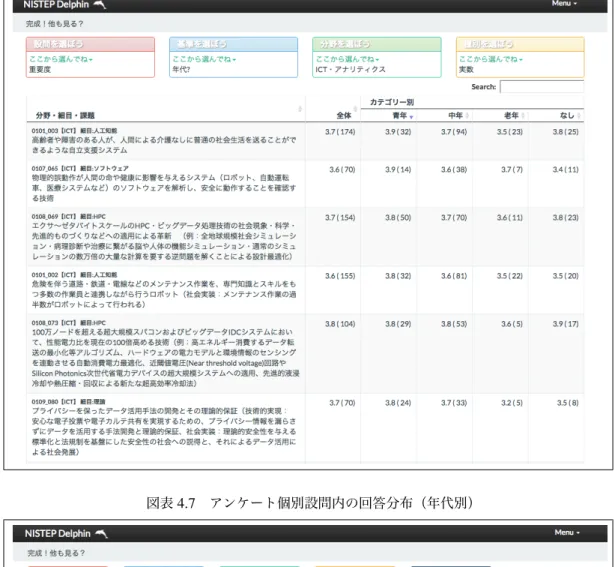The height and width of the screenshot is (567, 615).
Task: Click the 青年 column header label
Action: pyautogui.click(x=400, y=115)
